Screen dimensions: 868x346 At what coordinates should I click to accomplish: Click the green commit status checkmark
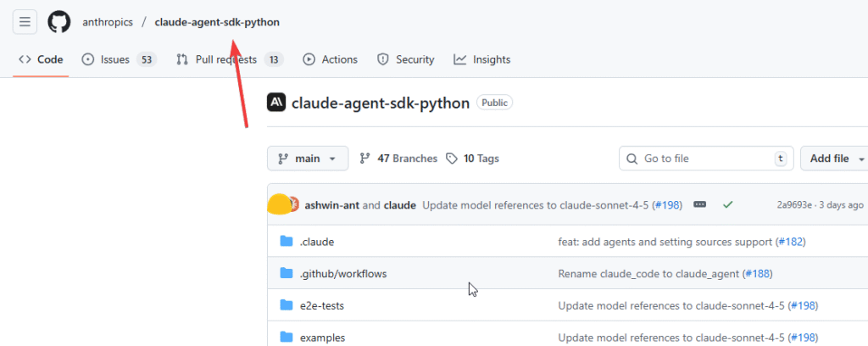[727, 204]
